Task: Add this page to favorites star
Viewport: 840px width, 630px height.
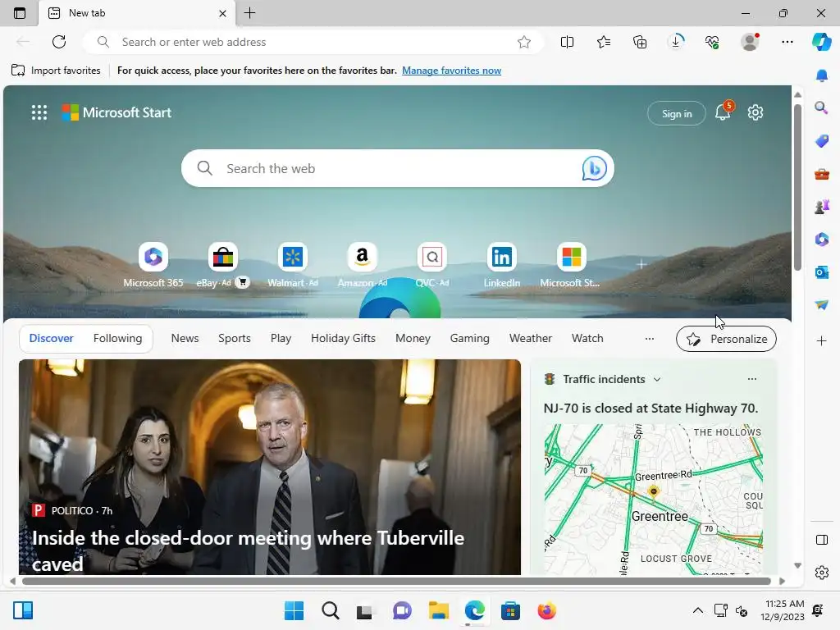Action: coord(524,42)
